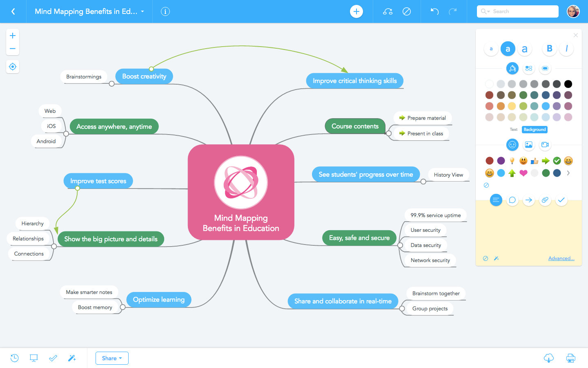The height and width of the screenshot is (368, 588).
Task: Open the image insertion panel
Action: coord(529,144)
